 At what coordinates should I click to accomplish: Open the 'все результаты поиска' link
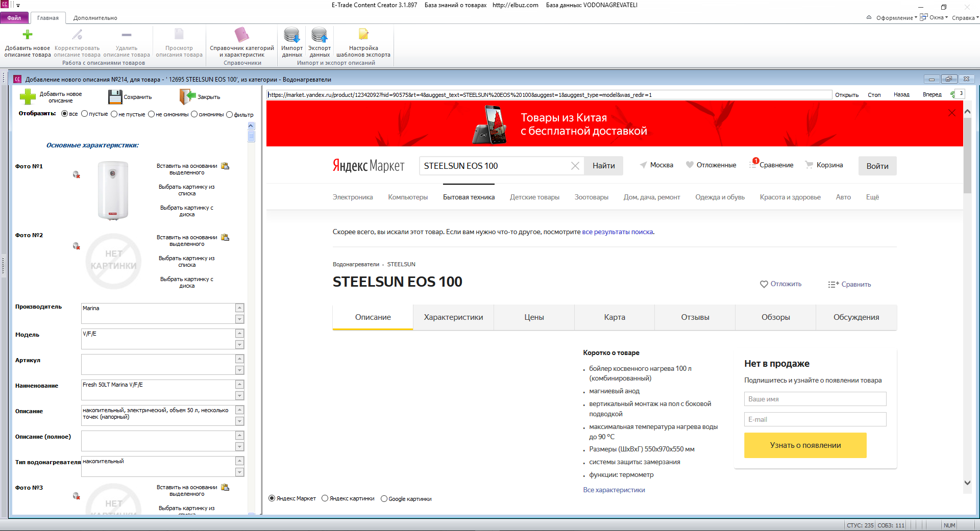pos(618,232)
